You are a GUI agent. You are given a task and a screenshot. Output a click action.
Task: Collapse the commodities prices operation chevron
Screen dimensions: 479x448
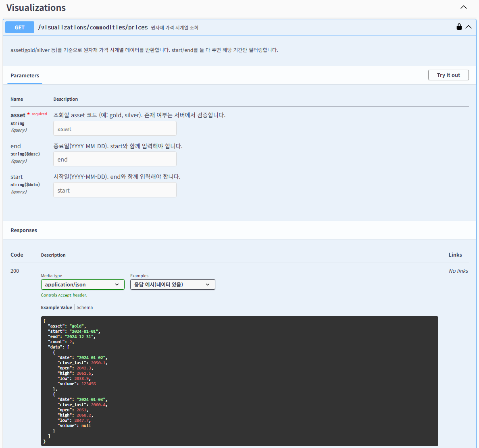coord(469,27)
